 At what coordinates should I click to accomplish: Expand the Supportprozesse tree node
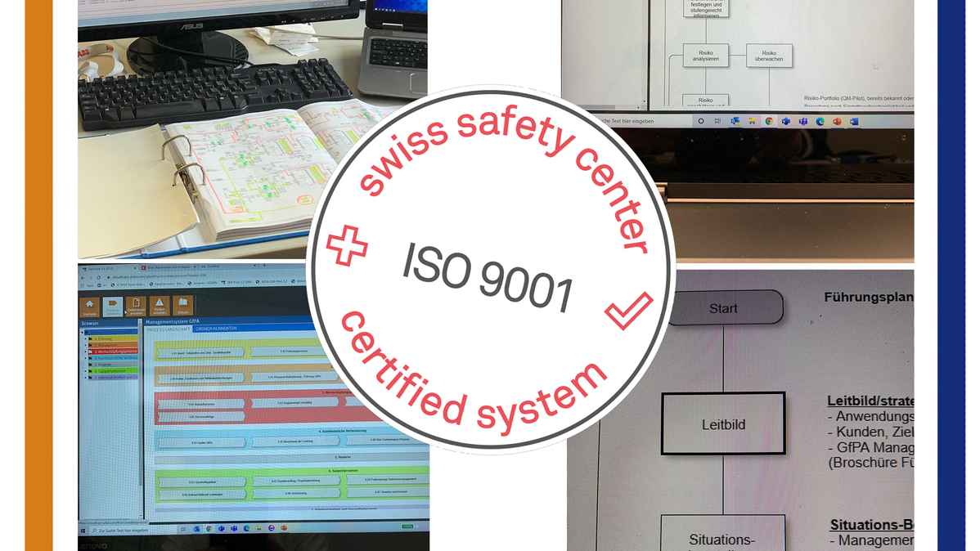106,371
